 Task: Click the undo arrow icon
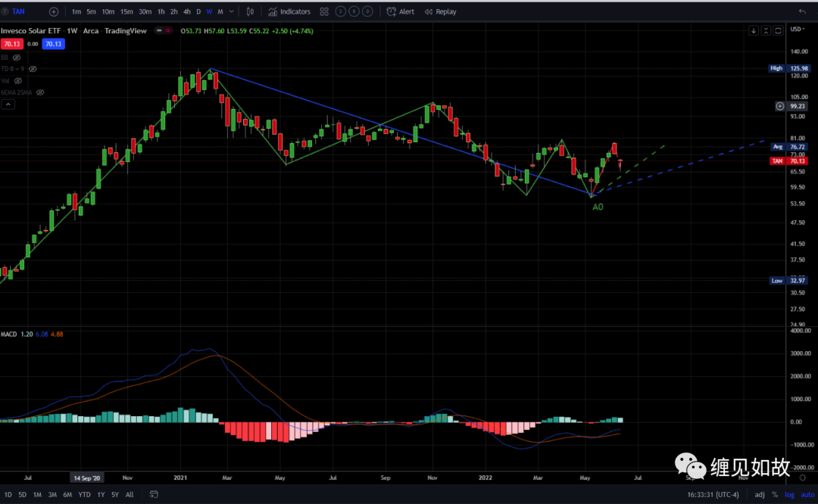coord(802,11)
